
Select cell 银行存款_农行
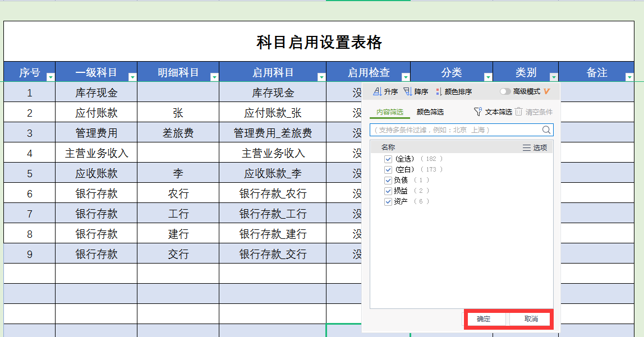pos(273,192)
